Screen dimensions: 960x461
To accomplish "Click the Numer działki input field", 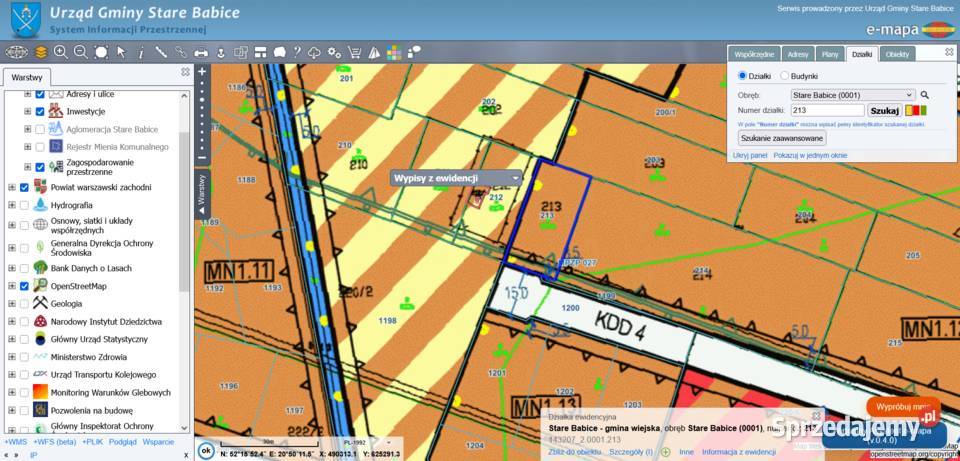I will [x=827, y=110].
